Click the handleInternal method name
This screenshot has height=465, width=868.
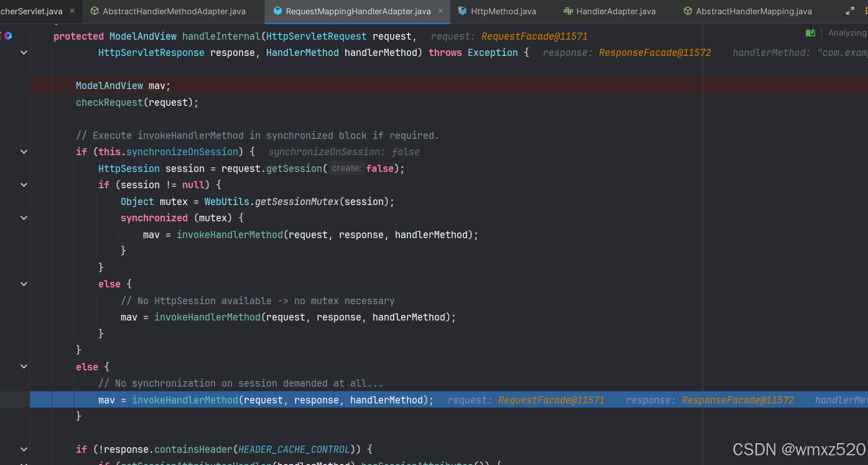[x=221, y=36]
